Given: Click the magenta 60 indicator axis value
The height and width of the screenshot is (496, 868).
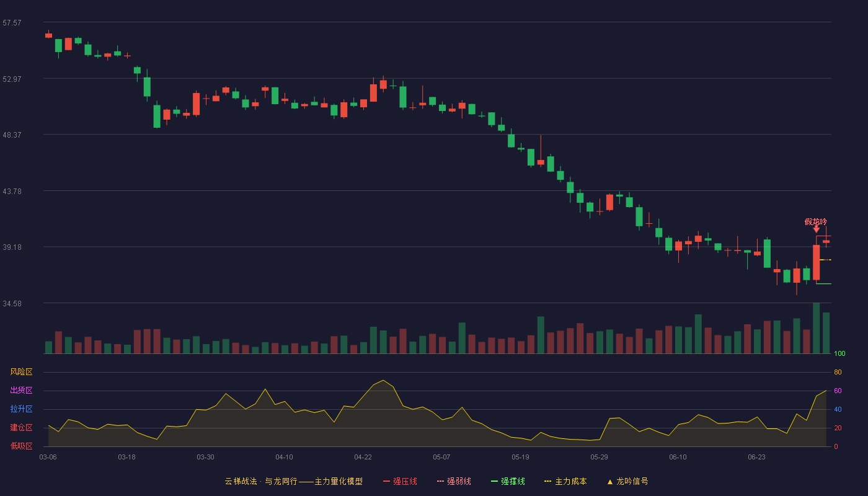Looking at the screenshot, I should 838,391.
